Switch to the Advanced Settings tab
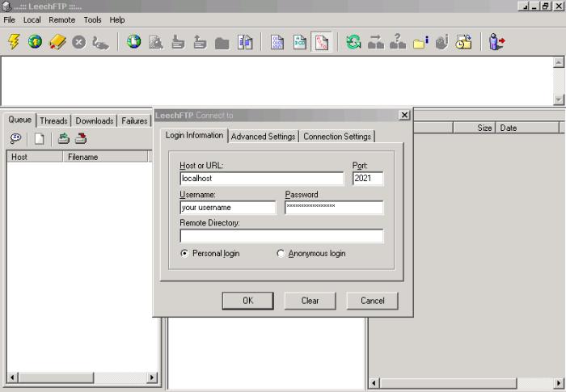 (x=263, y=137)
